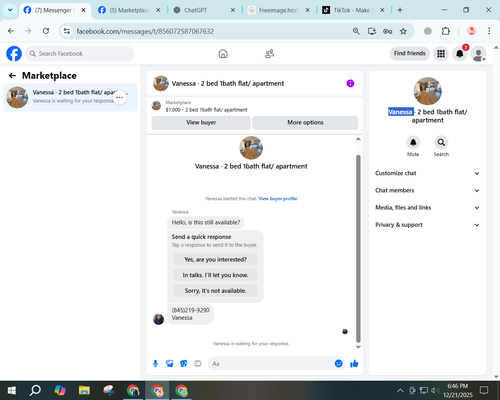The width and height of the screenshot is (500, 400).
Task: Expand Media, files and links section
Action: tap(428, 208)
